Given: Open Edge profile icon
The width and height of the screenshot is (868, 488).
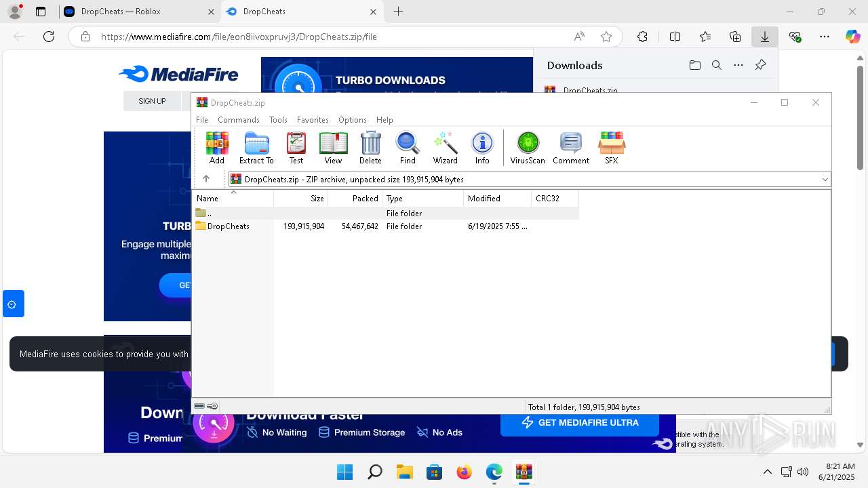Looking at the screenshot, I should (x=14, y=12).
